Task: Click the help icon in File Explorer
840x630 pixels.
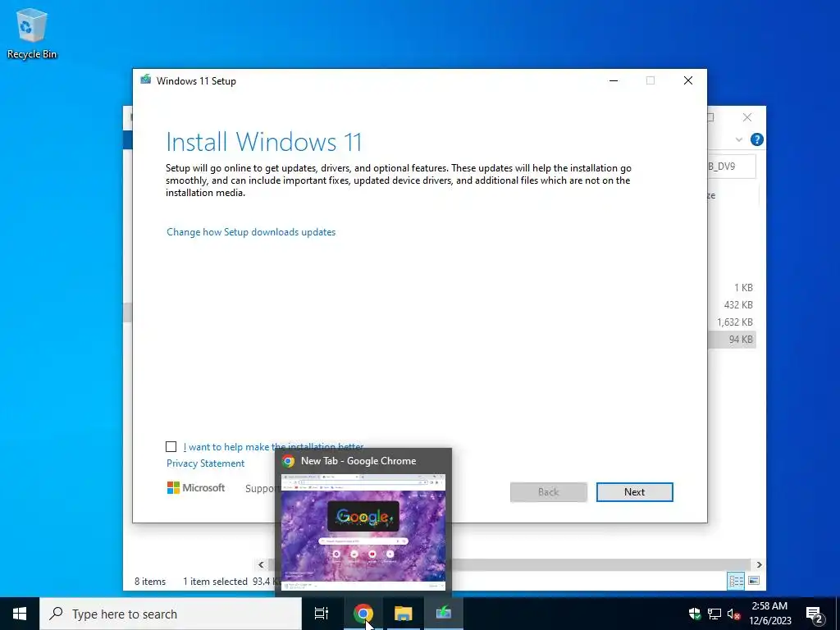Action: (756, 139)
